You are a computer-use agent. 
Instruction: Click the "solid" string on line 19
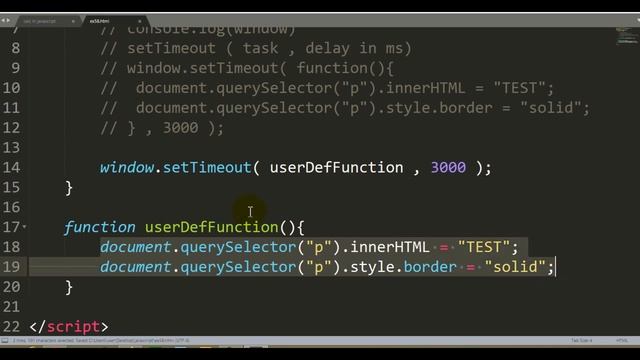[x=515, y=267]
